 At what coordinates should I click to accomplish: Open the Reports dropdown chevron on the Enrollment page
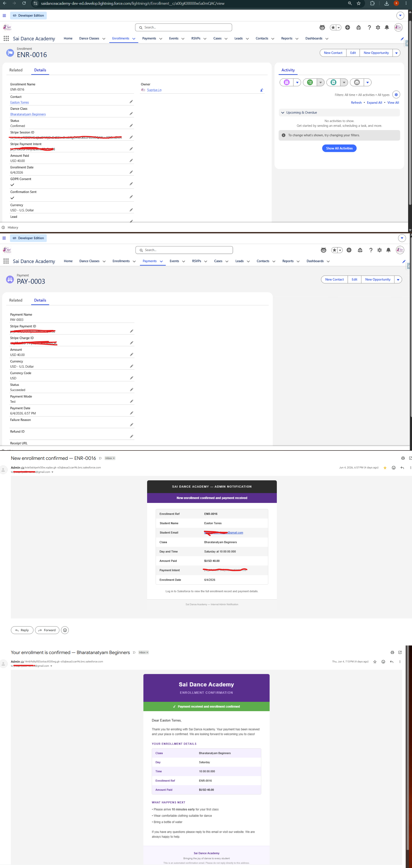pos(297,39)
